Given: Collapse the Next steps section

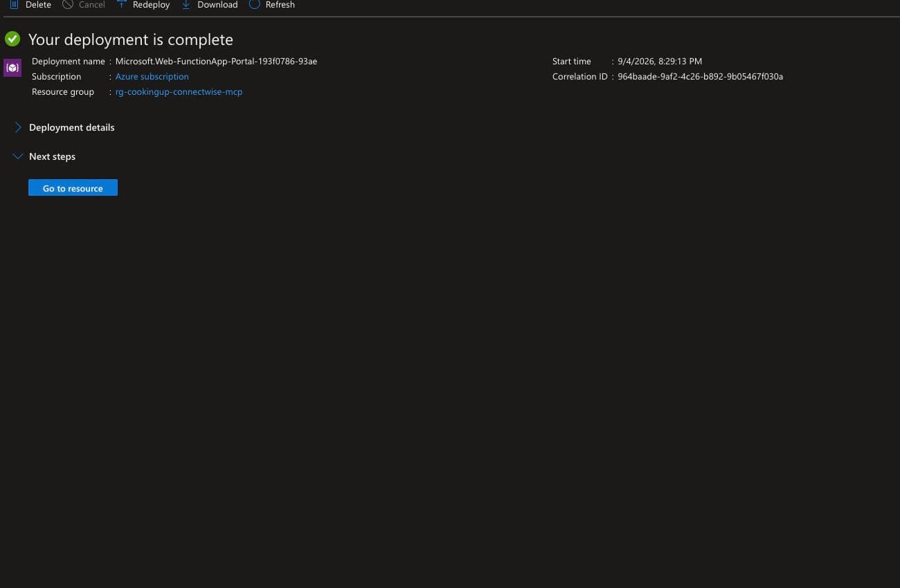Looking at the screenshot, I should coord(45,156).
